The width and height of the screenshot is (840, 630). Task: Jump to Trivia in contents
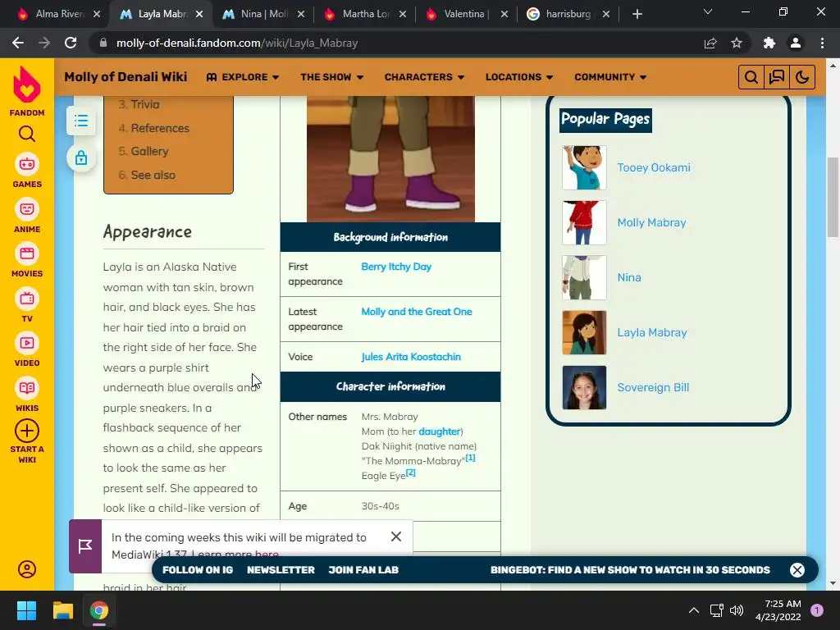(x=144, y=104)
